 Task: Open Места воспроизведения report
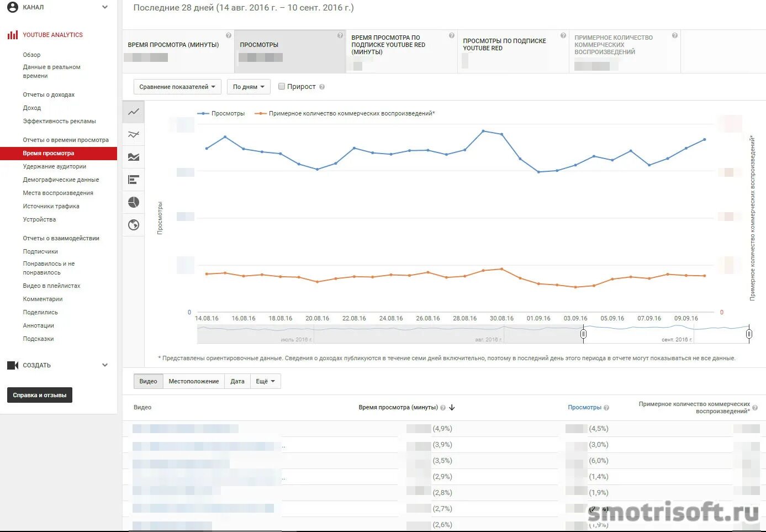point(58,193)
